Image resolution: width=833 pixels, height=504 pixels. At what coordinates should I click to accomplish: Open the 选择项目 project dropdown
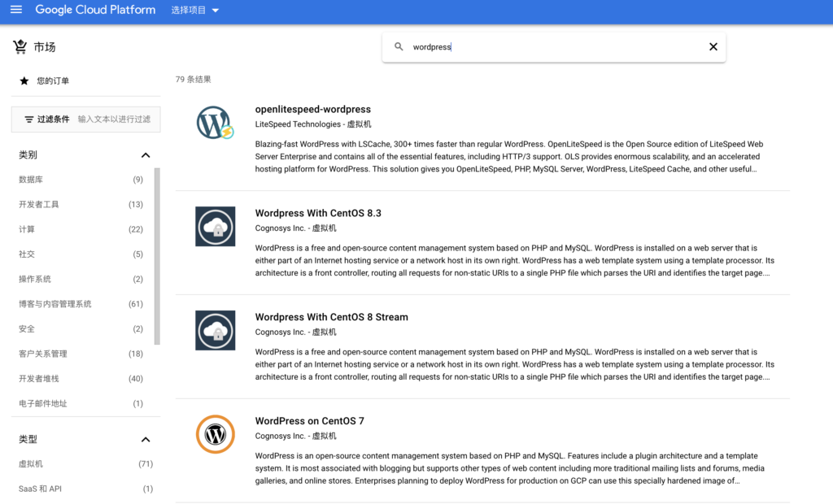click(195, 10)
